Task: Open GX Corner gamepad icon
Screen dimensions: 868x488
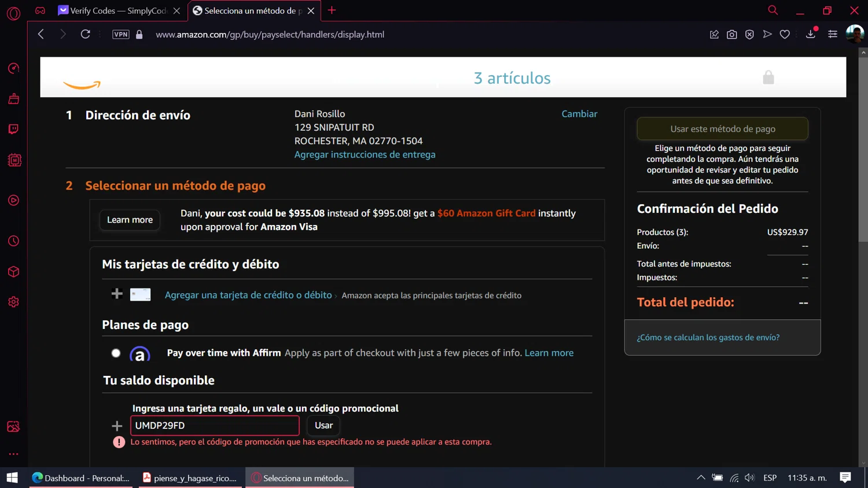Action: (x=40, y=10)
